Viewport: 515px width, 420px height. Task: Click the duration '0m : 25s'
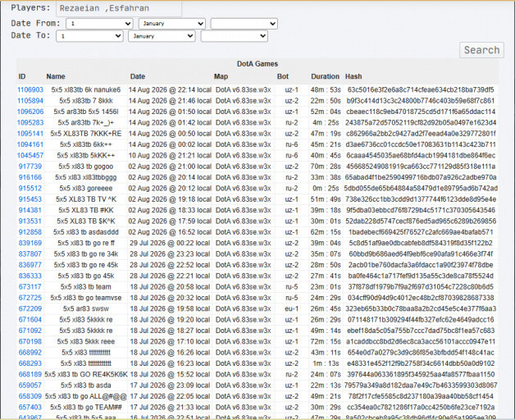click(326, 189)
